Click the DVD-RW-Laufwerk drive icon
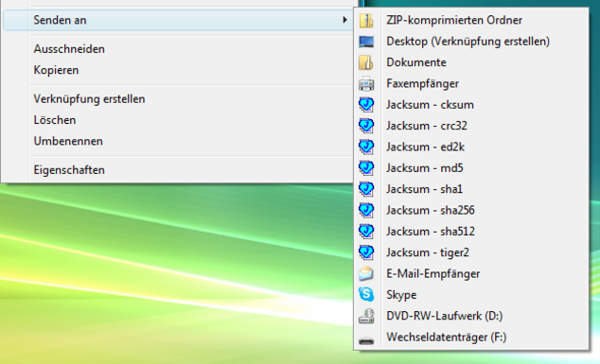The width and height of the screenshot is (600, 364). (366, 316)
